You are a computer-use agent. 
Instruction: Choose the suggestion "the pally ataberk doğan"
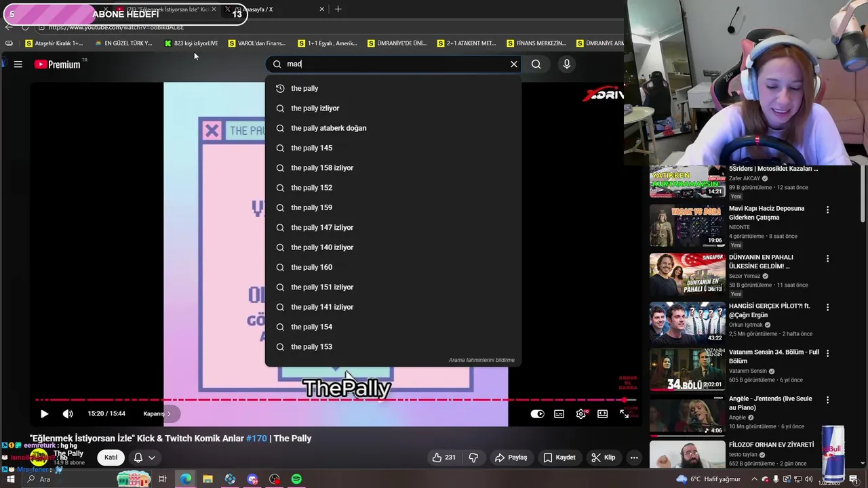tap(393, 128)
